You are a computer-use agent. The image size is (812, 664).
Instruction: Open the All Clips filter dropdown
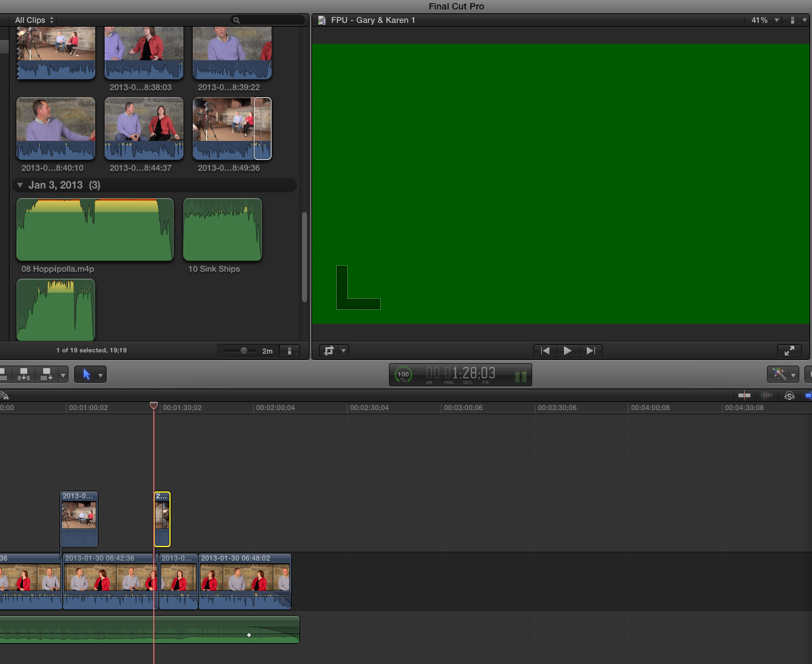(x=34, y=20)
